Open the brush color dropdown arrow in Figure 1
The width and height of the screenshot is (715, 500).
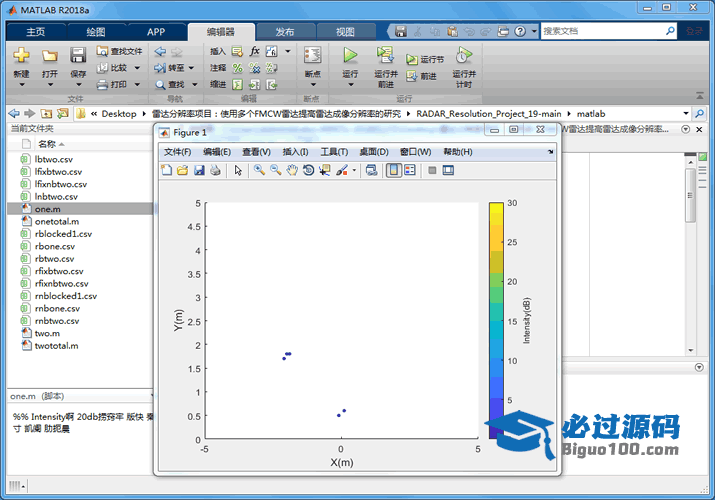[x=354, y=170]
